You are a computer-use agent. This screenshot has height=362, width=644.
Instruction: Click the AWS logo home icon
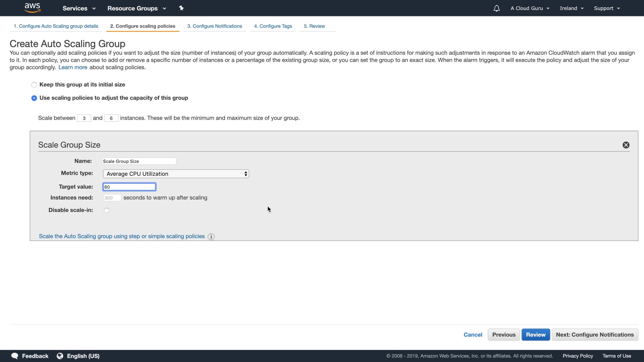[x=33, y=8]
